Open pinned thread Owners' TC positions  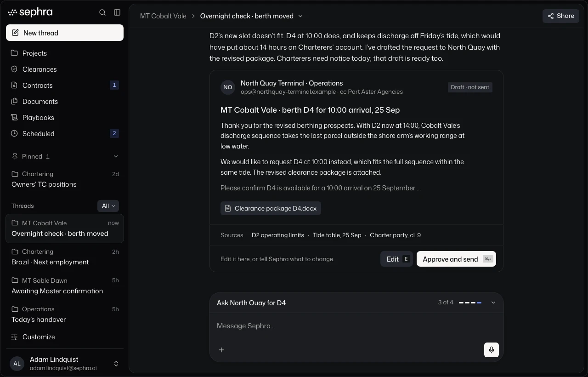click(x=65, y=179)
